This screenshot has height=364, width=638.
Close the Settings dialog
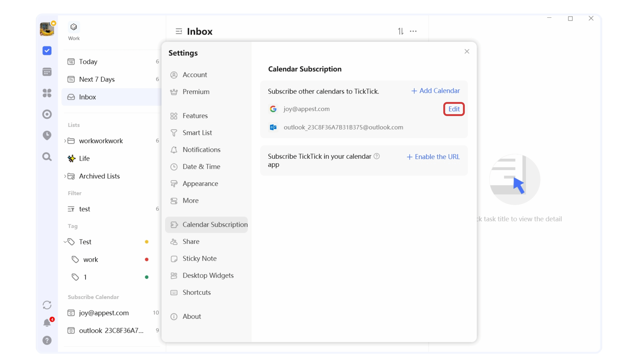pos(467,51)
